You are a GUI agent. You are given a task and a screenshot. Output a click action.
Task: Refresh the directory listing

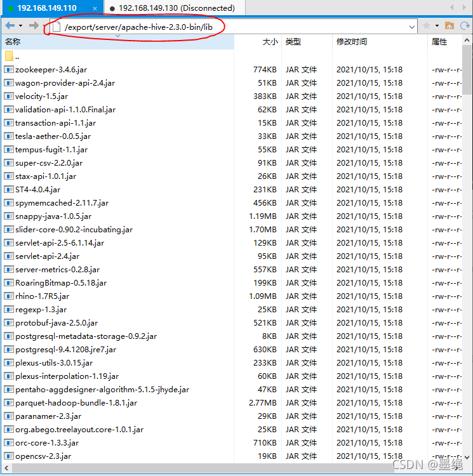coord(465,26)
